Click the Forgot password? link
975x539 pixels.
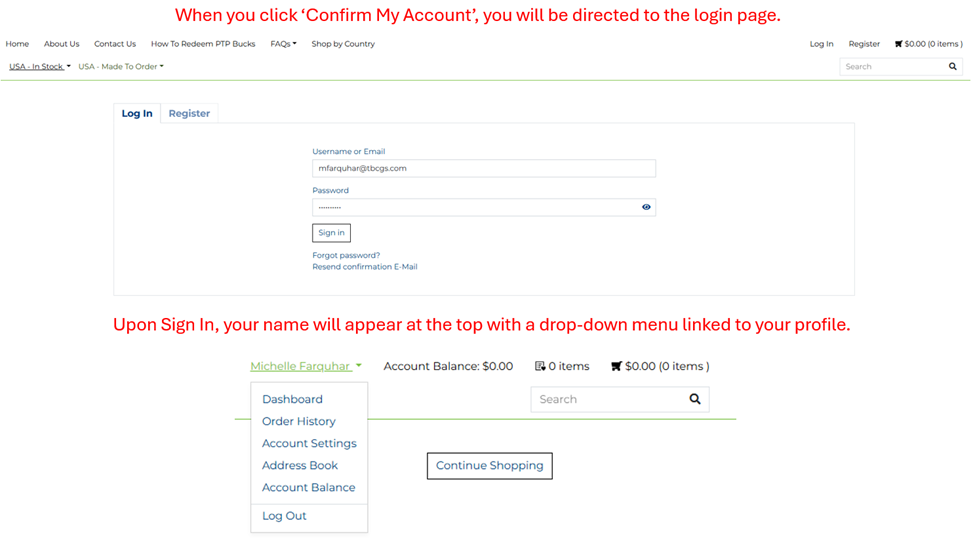(346, 255)
